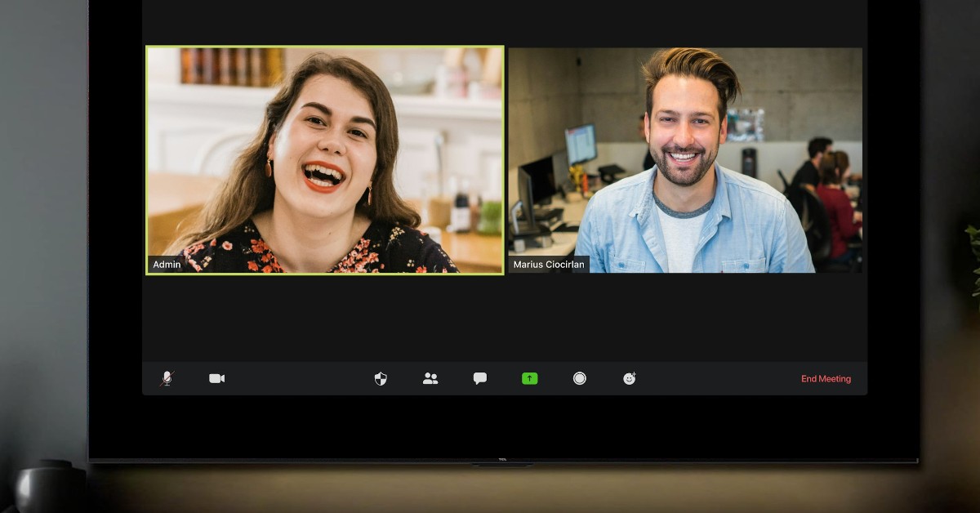Select the Admin video tile
The width and height of the screenshot is (980, 513).
tap(325, 160)
